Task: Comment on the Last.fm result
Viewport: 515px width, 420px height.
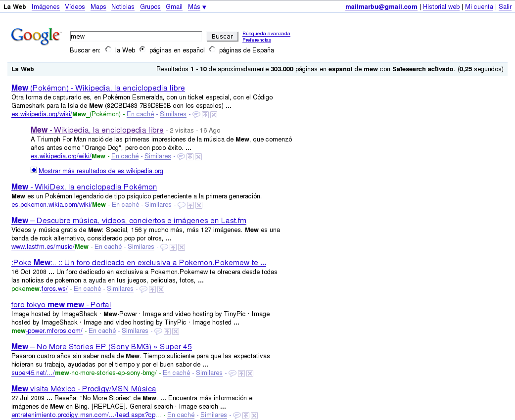Action: point(164,247)
